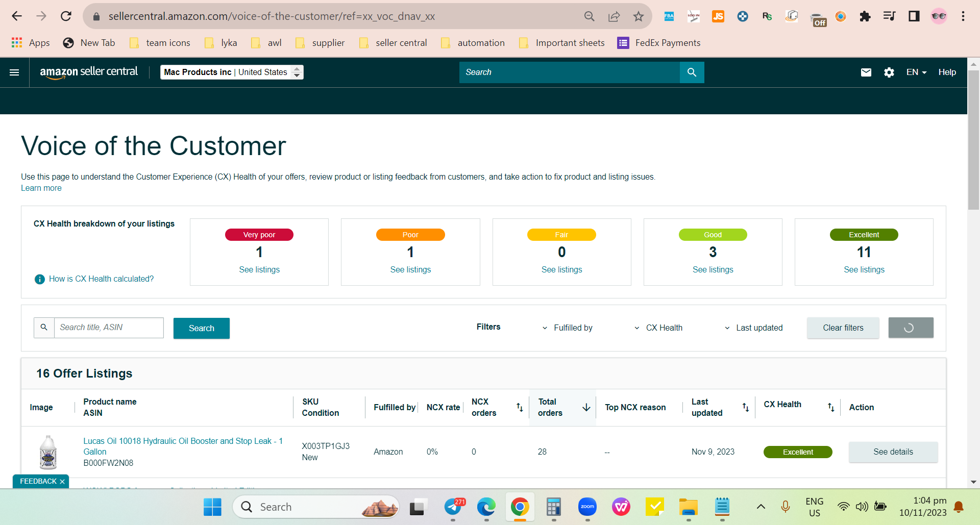This screenshot has width=980, height=525.
Task: Open the supplier bookmark folder
Action: tap(321, 43)
